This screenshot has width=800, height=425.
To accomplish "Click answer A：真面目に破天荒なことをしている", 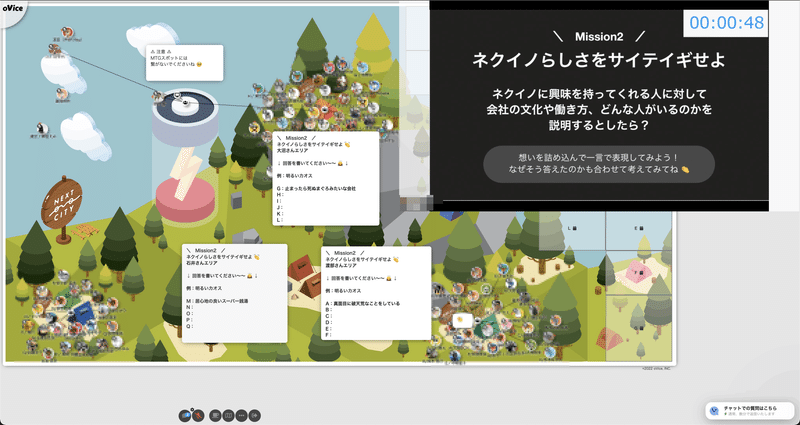I will [x=363, y=304].
